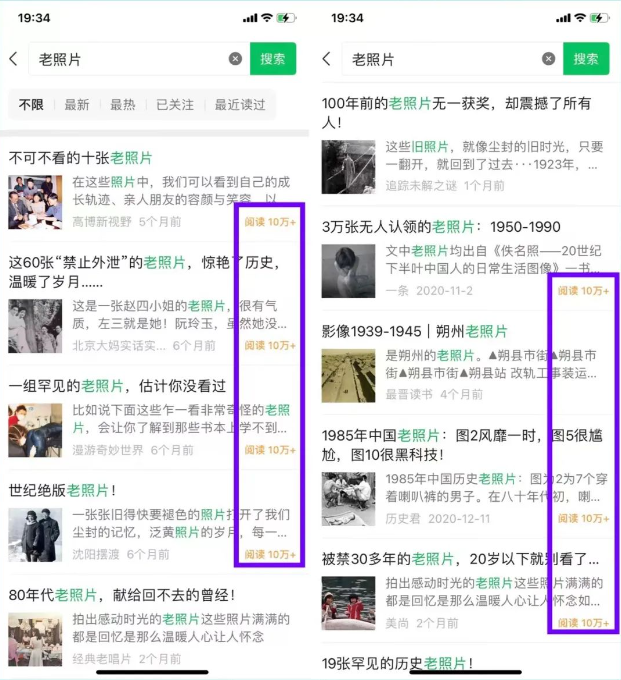The image size is (621, 680).
Task: Tap 阅读 10万+ on the 一条 article
Action: pyautogui.click(x=583, y=291)
